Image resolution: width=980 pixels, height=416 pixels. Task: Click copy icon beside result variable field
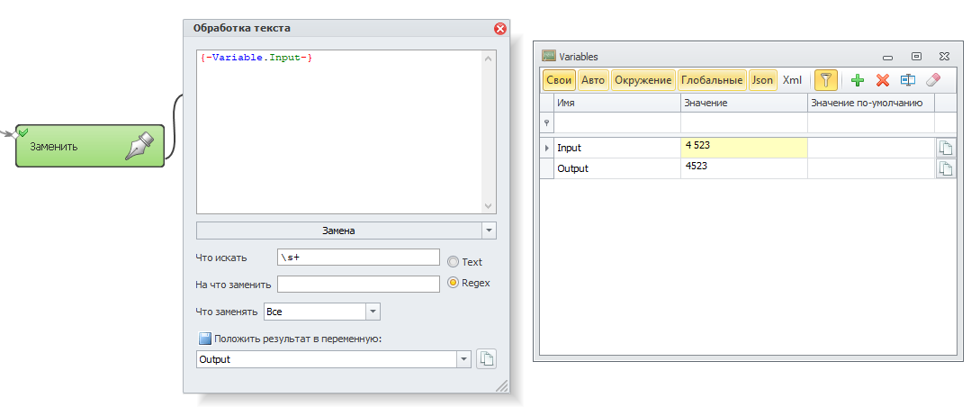(486, 359)
